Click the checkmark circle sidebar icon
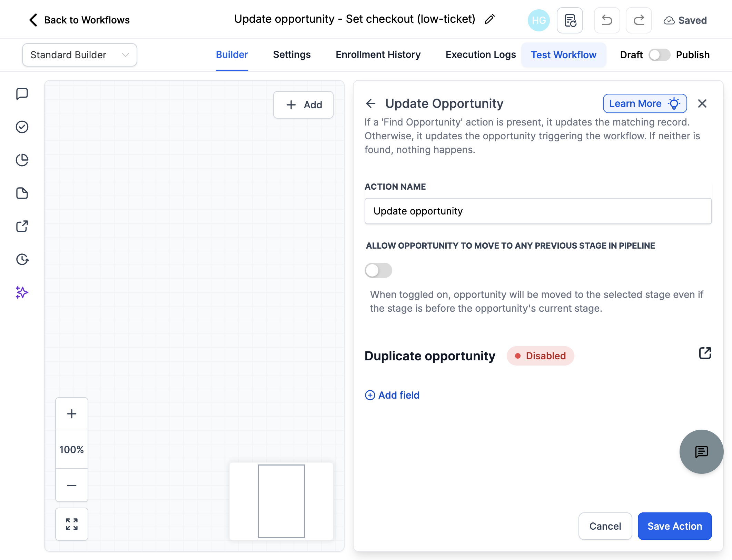Image resolution: width=732 pixels, height=560 pixels. click(x=22, y=127)
